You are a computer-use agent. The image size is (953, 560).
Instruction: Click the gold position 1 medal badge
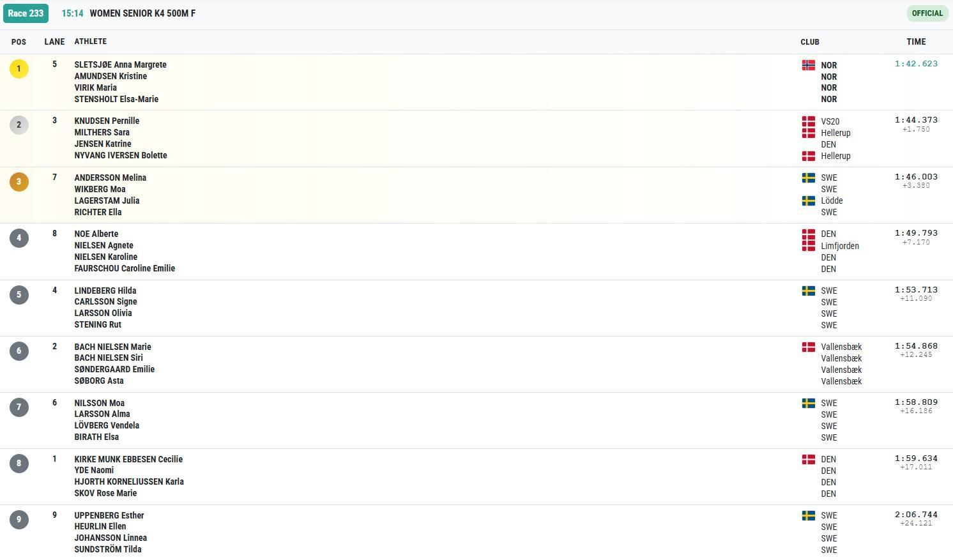click(x=19, y=68)
